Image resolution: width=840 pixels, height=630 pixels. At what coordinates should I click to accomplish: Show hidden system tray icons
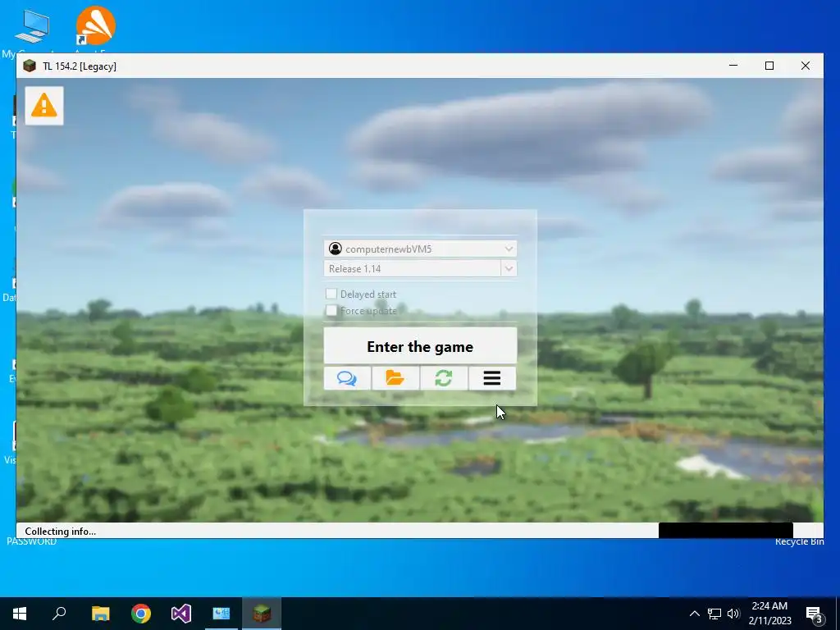point(694,614)
